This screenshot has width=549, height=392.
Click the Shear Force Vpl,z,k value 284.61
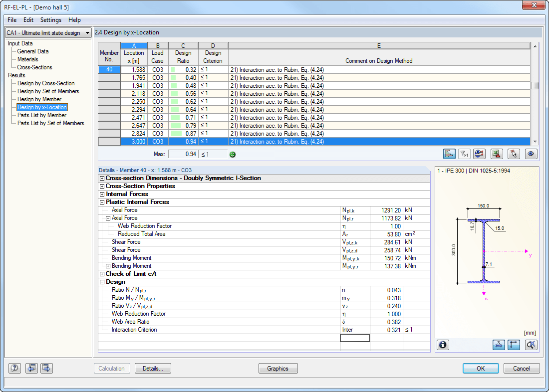point(386,242)
